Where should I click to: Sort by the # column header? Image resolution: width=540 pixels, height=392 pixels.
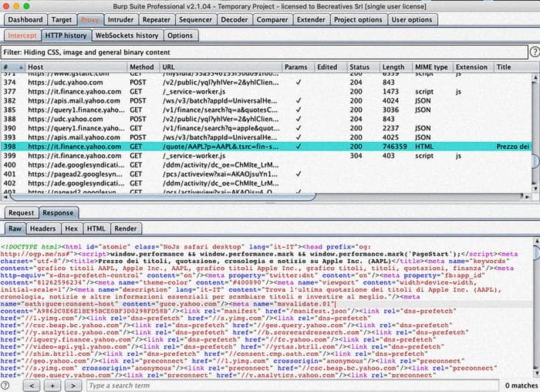pyautogui.click(x=13, y=67)
